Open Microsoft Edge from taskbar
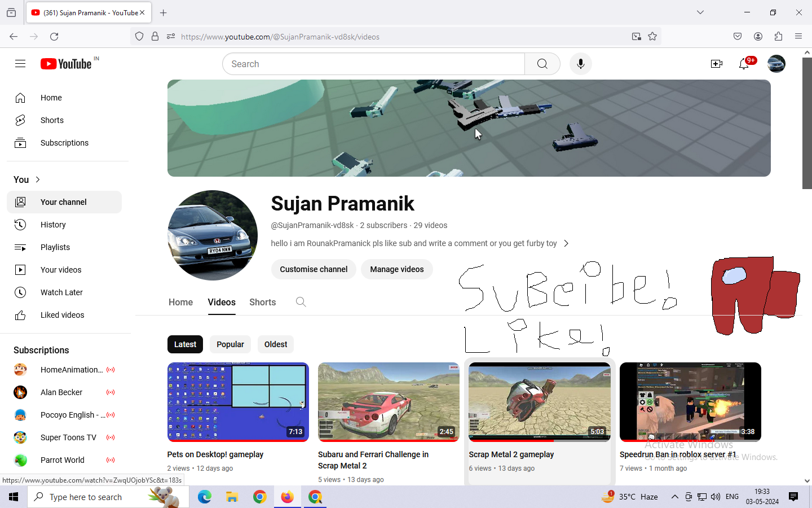The height and width of the screenshot is (508, 812). [x=204, y=497]
